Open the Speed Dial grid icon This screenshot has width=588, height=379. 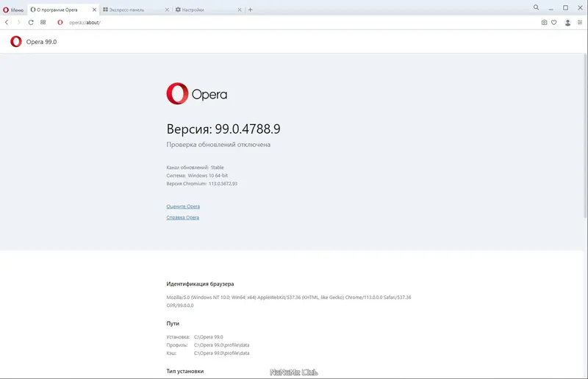43,23
